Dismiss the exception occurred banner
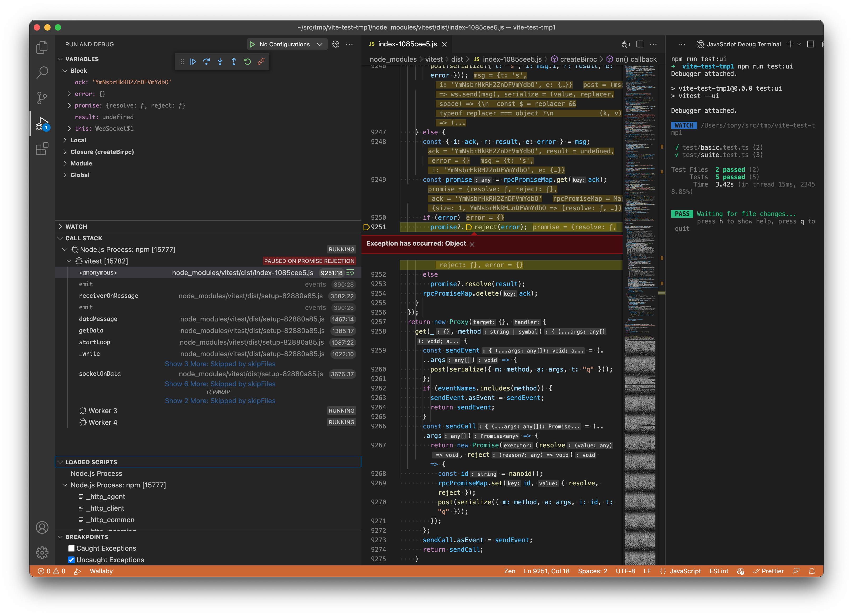 pyautogui.click(x=472, y=244)
